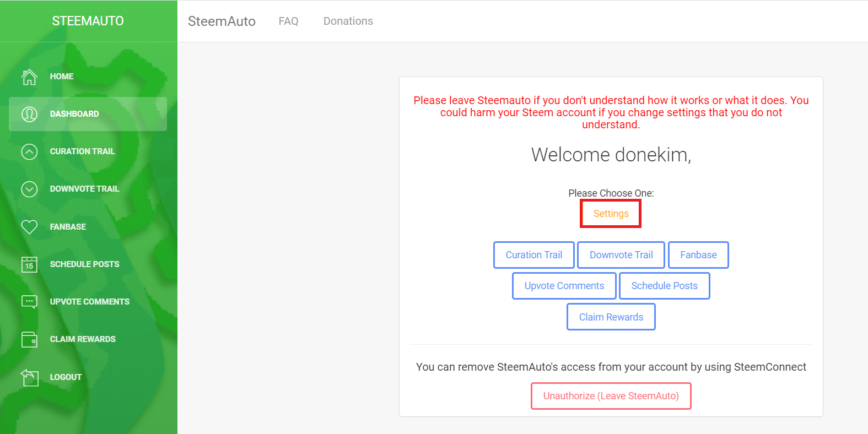Open the FAQ page link
This screenshot has height=434, width=868.
click(x=288, y=21)
